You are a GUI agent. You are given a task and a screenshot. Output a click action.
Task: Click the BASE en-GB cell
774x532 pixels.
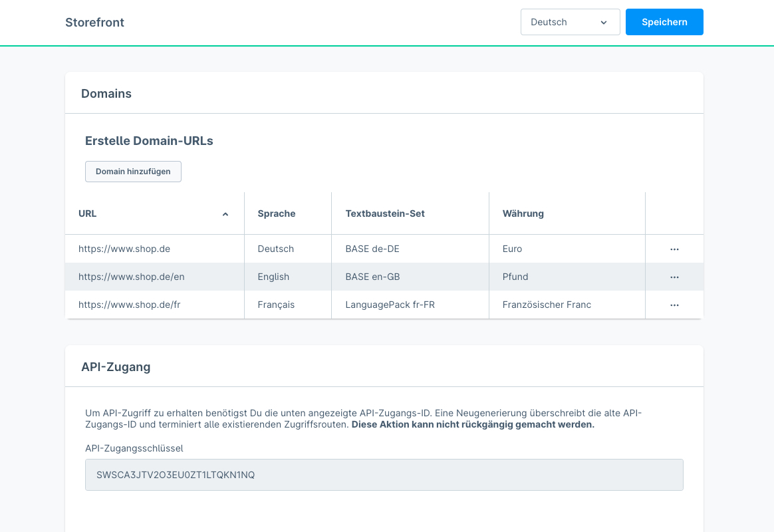coord(372,277)
